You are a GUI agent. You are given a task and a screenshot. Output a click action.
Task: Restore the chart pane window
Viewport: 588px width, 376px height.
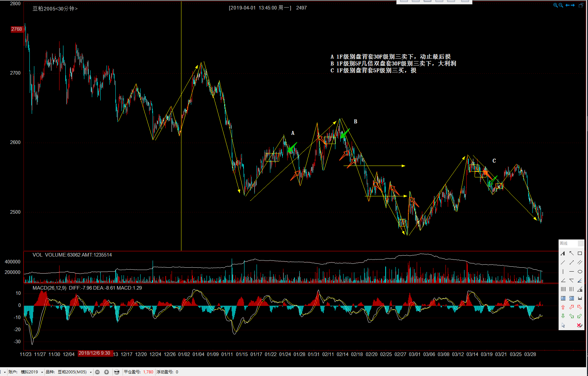(x=581, y=5)
